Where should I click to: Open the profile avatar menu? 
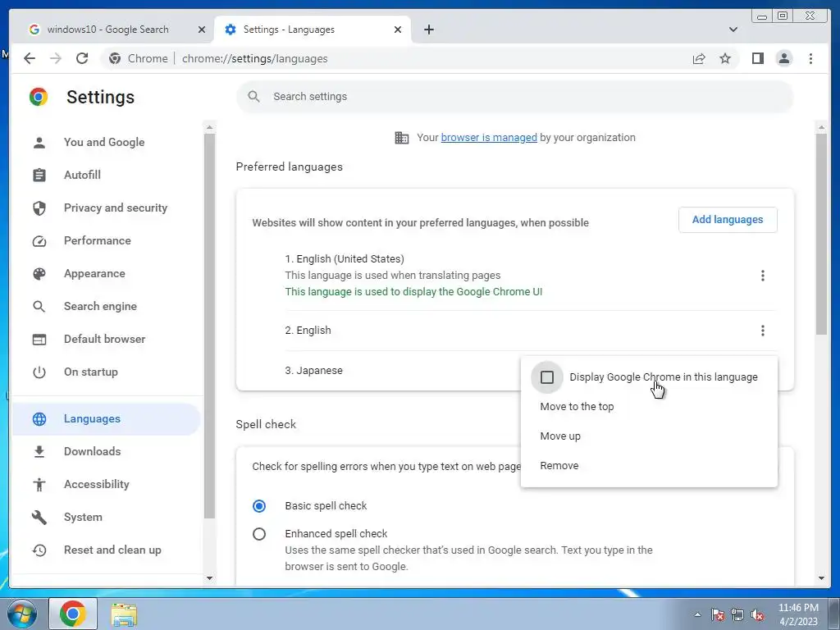783,58
